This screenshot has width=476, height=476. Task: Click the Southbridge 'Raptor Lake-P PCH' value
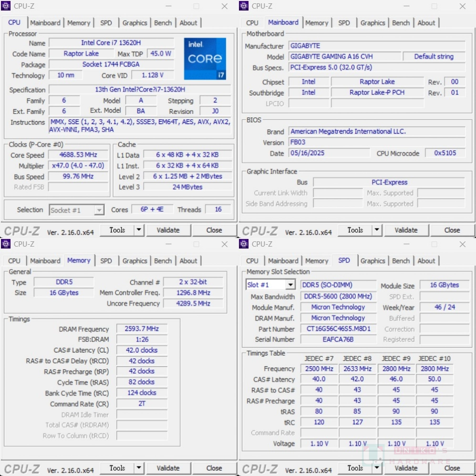tap(377, 93)
